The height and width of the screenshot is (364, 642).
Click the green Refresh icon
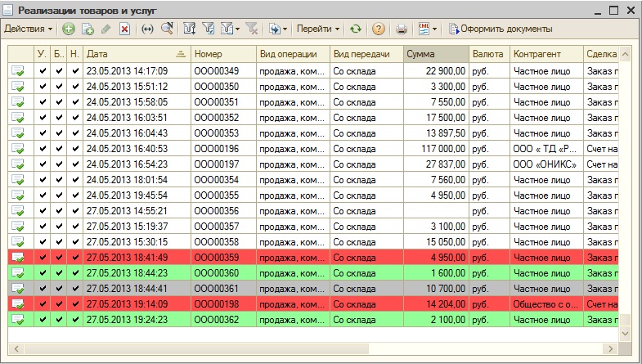(356, 29)
